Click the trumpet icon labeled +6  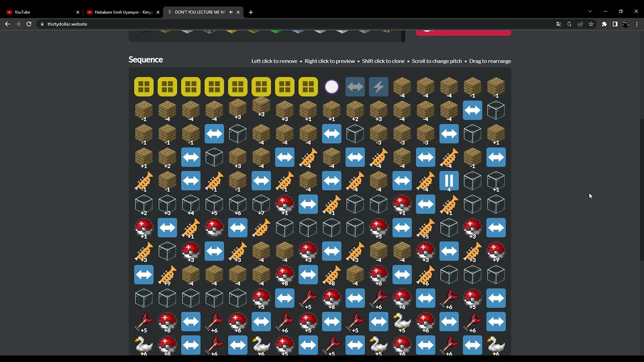[x=426, y=275]
